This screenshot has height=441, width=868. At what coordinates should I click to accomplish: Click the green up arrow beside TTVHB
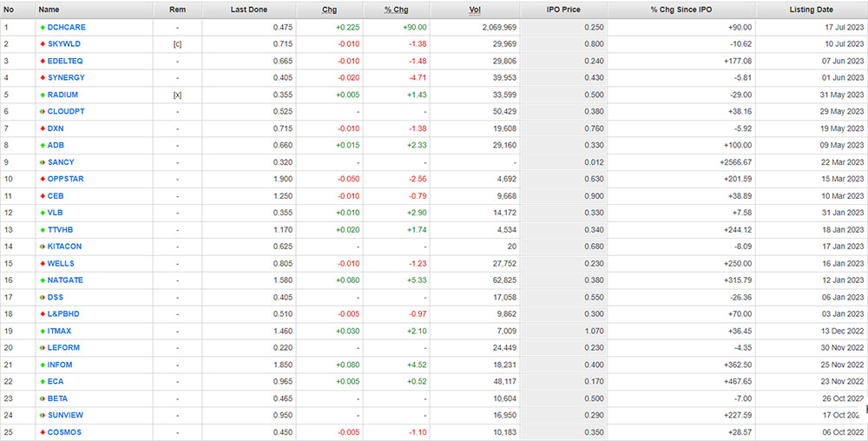pos(43,230)
